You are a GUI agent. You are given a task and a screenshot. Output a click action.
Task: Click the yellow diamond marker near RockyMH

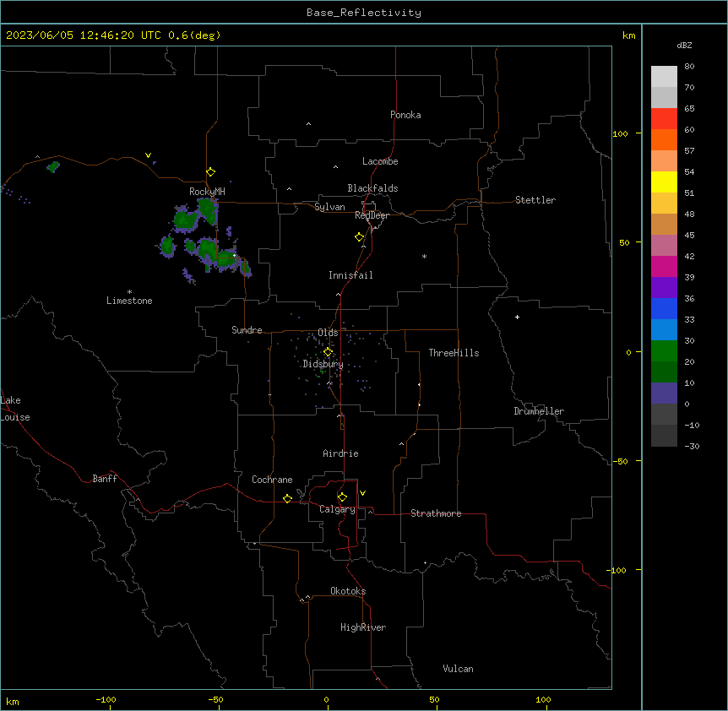(x=210, y=172)
